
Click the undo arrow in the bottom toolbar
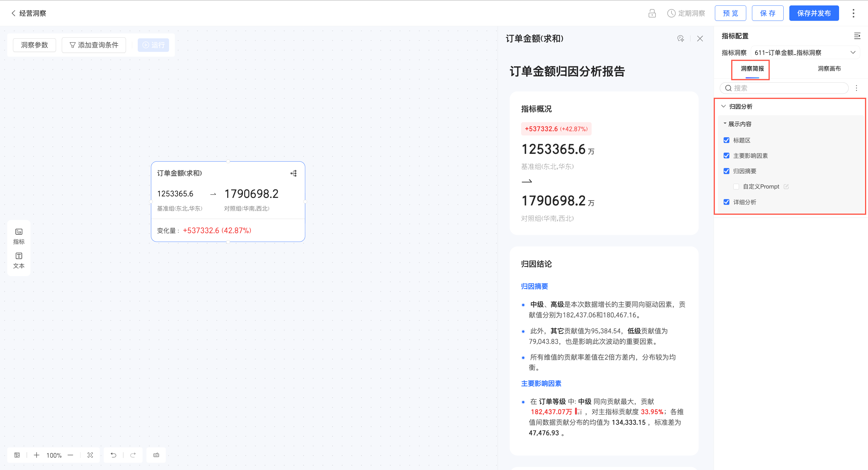tap(114, 455)
